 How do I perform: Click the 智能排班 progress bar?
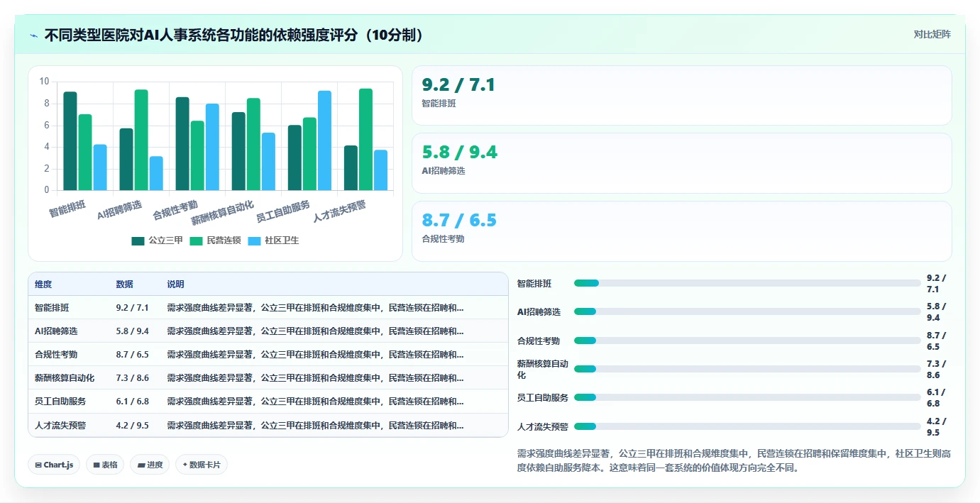coord(747,283)
